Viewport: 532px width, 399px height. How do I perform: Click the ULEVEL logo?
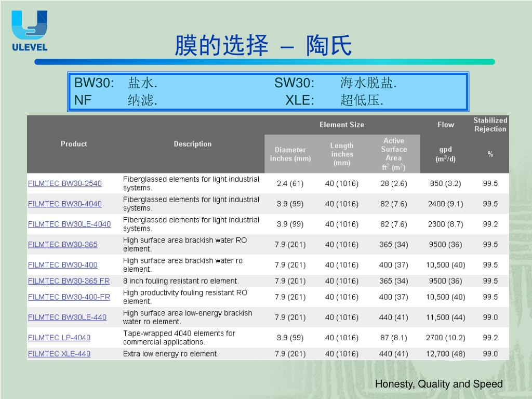[x=30, y=31]
